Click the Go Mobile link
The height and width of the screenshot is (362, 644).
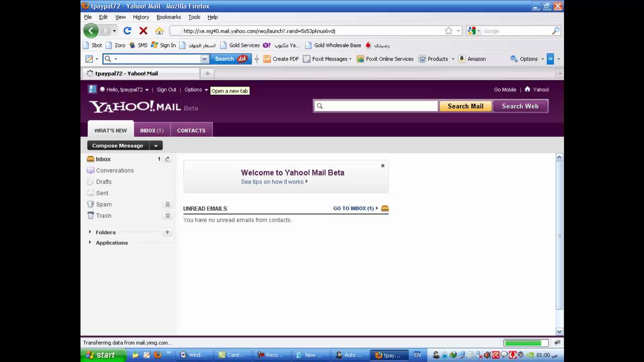click(x=505, y=89)
